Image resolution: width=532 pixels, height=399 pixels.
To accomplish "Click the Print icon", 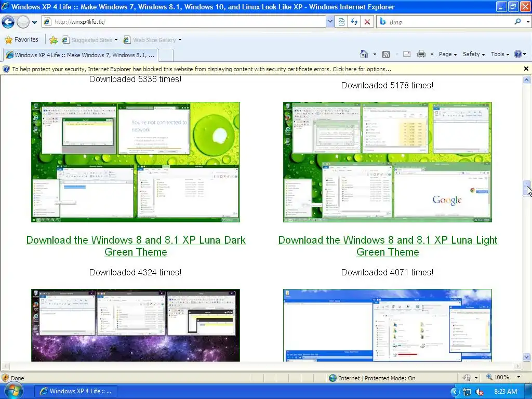I will coord(421,54).
